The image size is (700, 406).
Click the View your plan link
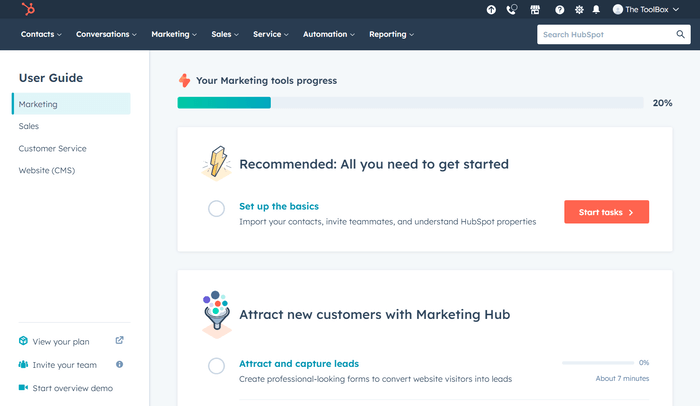(61, 342)
